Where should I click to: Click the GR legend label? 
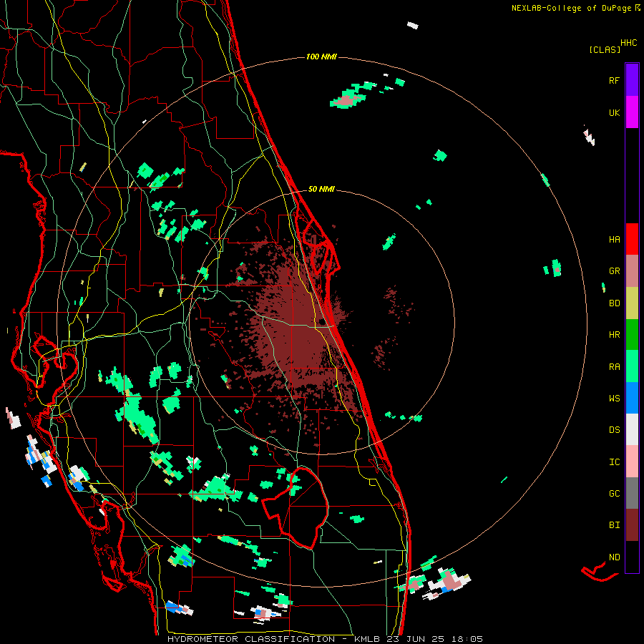pyautogui.click(x=615, y=271)
